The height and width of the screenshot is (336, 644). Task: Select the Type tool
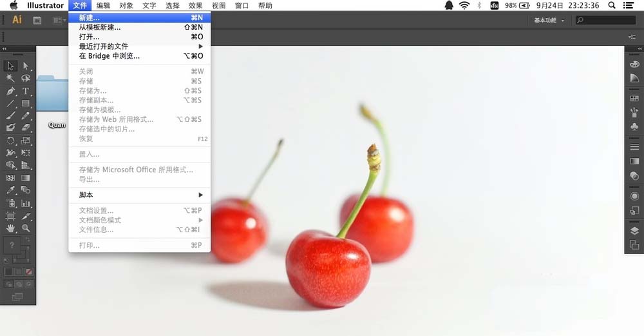[26, 91]
